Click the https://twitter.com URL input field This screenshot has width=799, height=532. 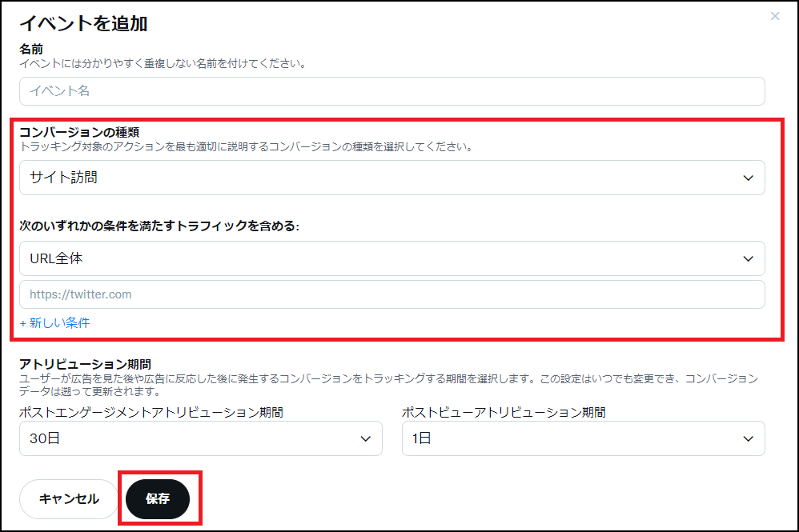[391, 294]
